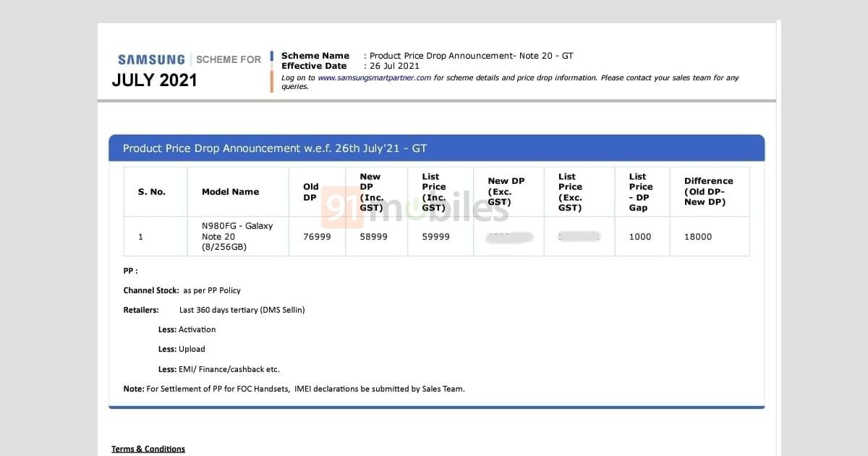Click the JULY 2021 title text

[x=154, y=80]
